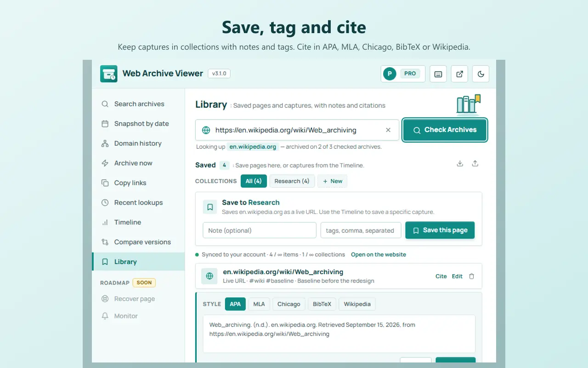Toggle dark mode with the moon icon
This screenshot has height=368, width=588.
click(481, 74)
